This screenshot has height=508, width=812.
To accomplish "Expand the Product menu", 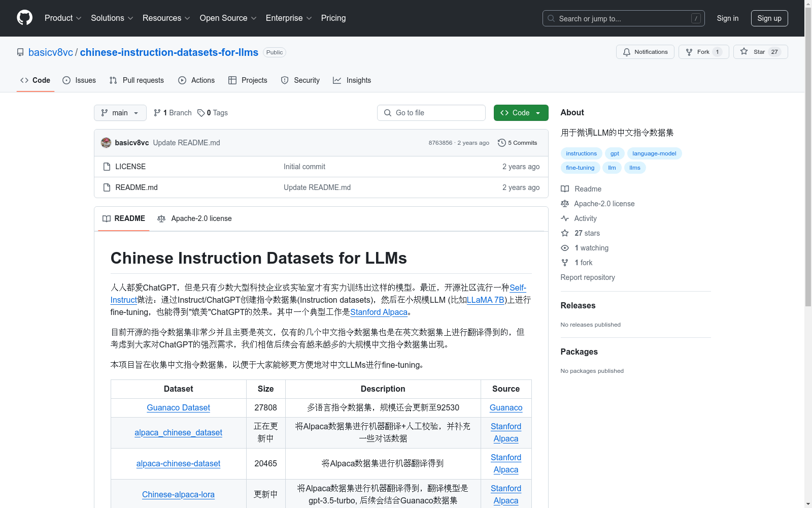I will 63,18.
